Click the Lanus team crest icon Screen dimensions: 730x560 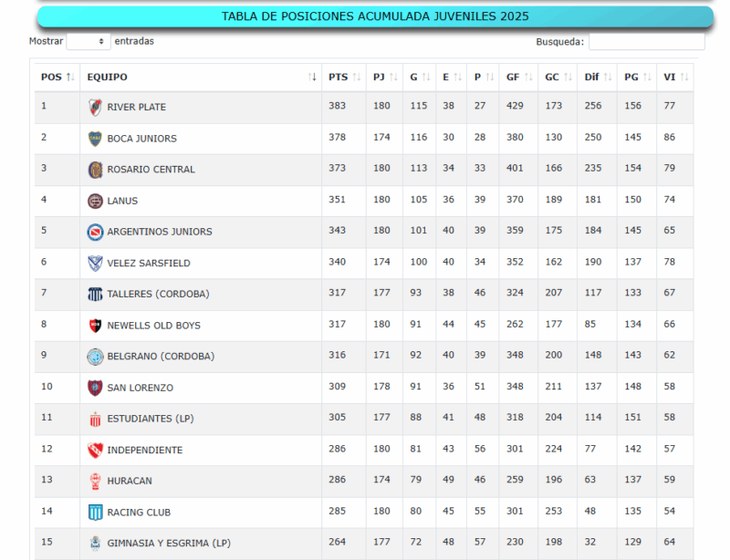95,201
